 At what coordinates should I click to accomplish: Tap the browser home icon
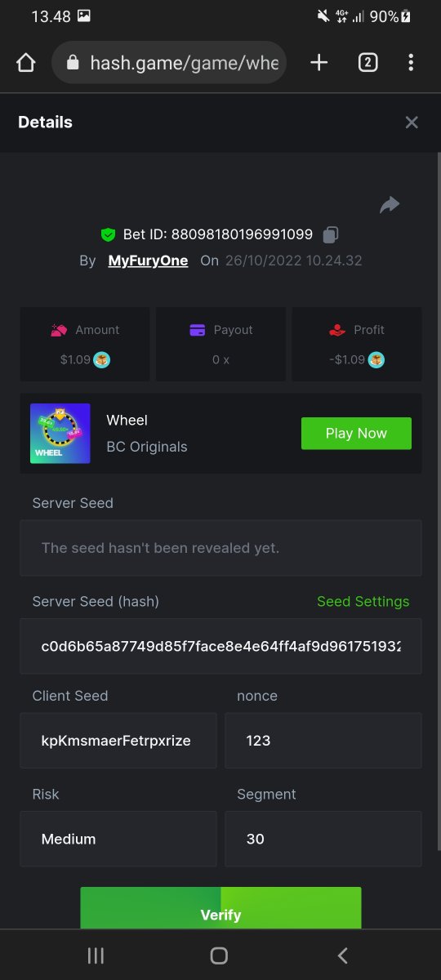26,63
